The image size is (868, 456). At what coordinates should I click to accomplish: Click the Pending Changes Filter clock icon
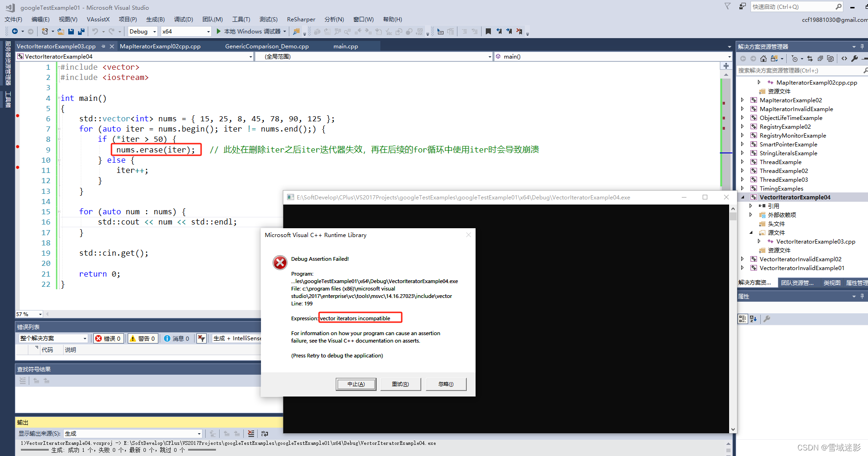795,59
